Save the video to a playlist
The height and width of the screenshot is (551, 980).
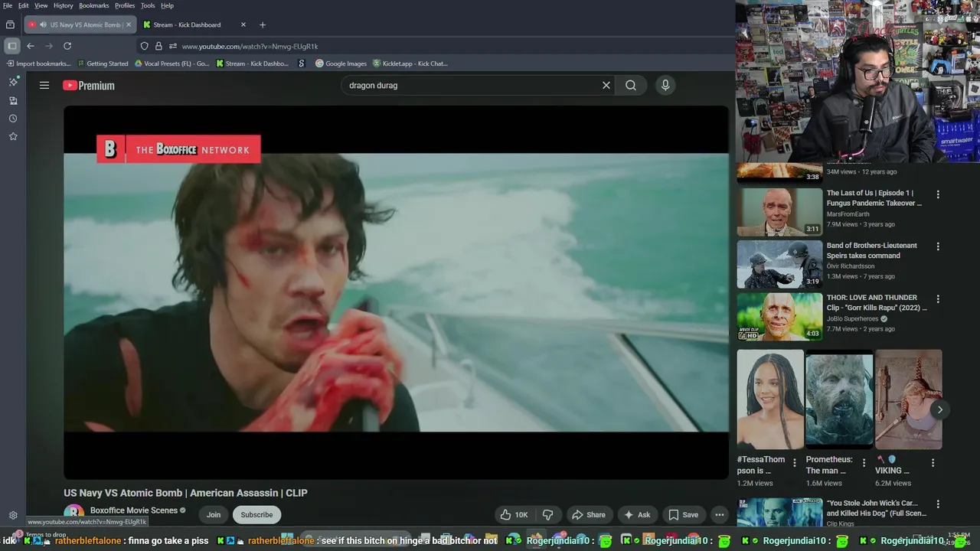pos(683,515)
